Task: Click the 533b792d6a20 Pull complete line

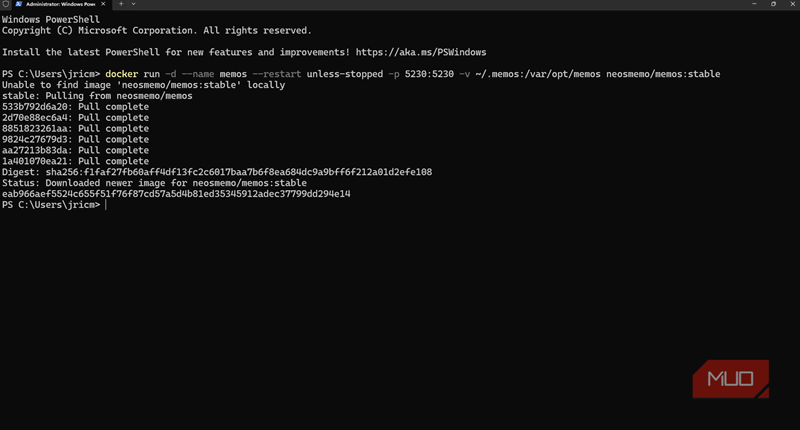Action: pyautogui.click(x=75, y=107)
